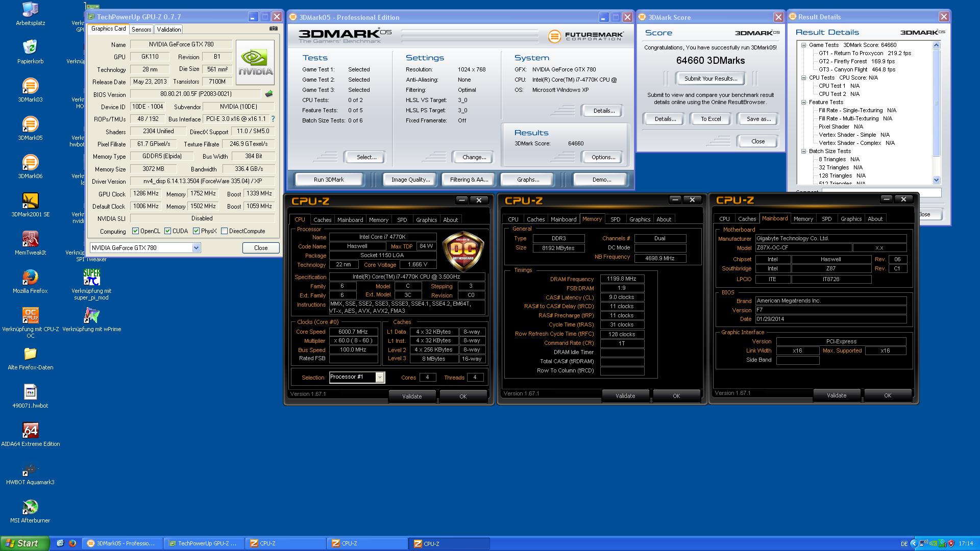Toggle OpenCL checkbox in GPU-Z
The height and width of the screenshot is (551, 980).
(135, 231)
